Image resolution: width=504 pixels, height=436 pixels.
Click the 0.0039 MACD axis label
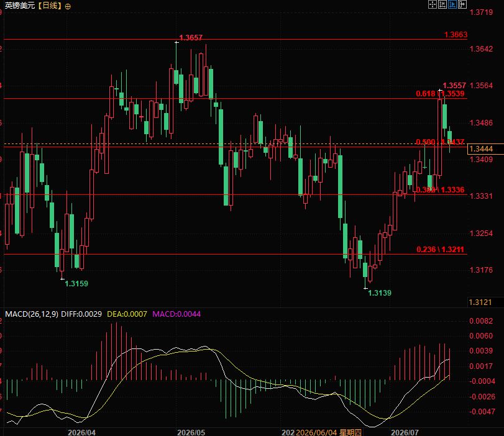click(481, 350)
